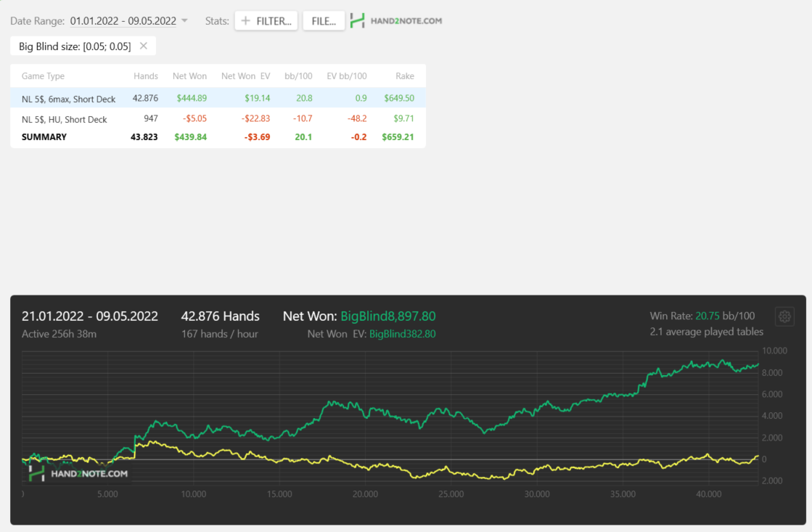
Task: Click EV bb/100 value -48.2
Action: click(x=357, y=118)
